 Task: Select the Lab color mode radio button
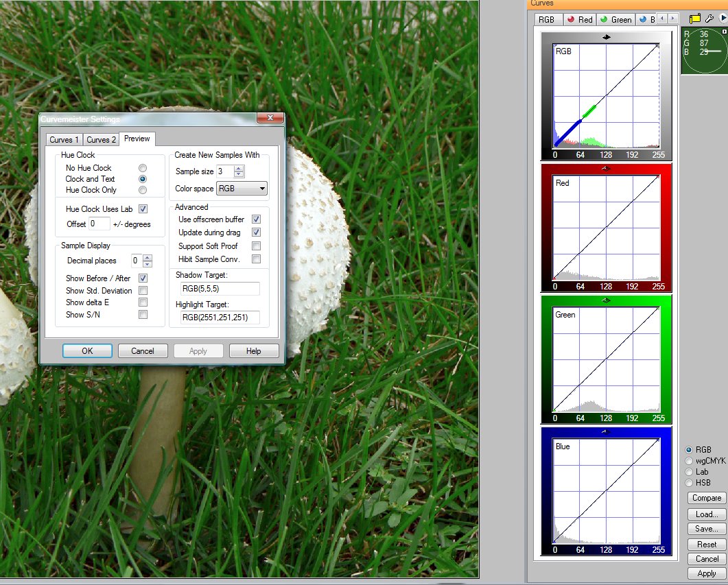pyautogui.click(x=689, y=472)
